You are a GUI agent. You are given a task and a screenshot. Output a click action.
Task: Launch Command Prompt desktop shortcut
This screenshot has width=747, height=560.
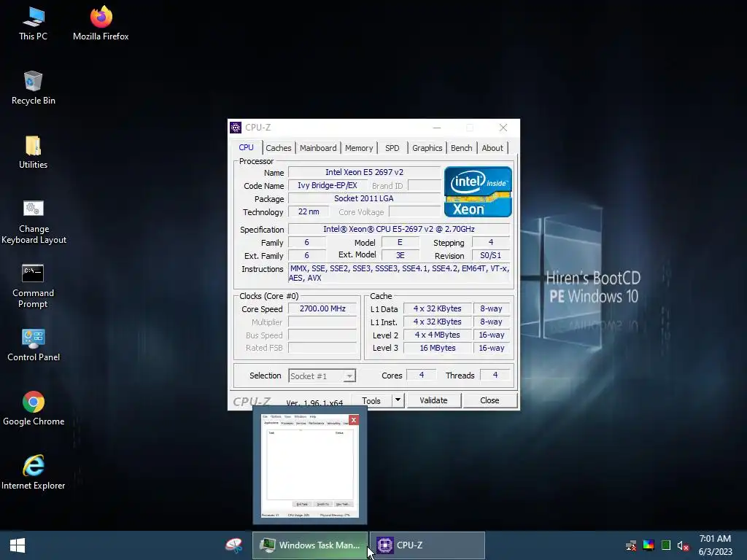coord(33,286)
